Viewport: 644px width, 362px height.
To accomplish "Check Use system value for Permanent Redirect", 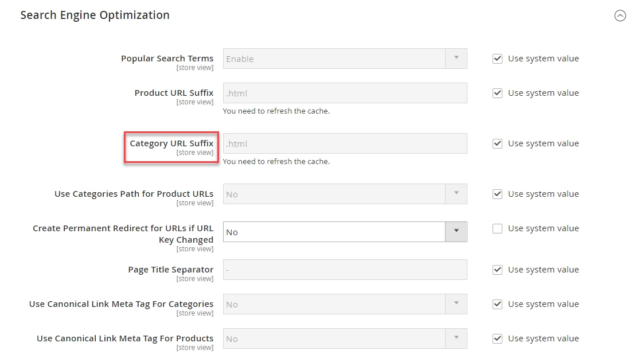I will 497,228.
